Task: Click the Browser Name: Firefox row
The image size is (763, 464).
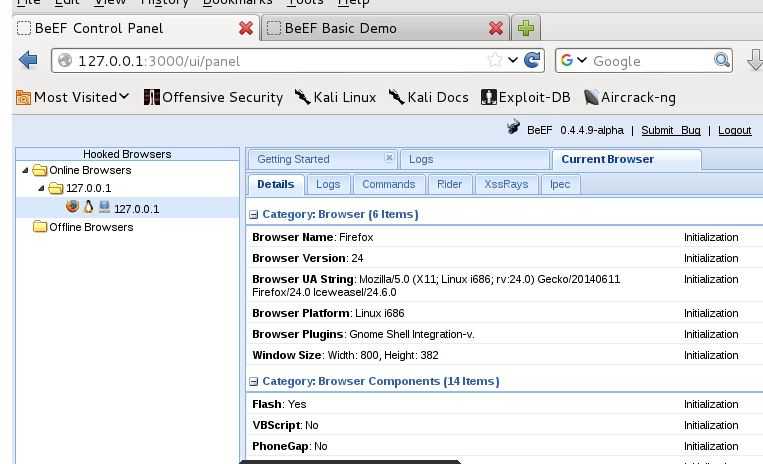Action: 505,237
